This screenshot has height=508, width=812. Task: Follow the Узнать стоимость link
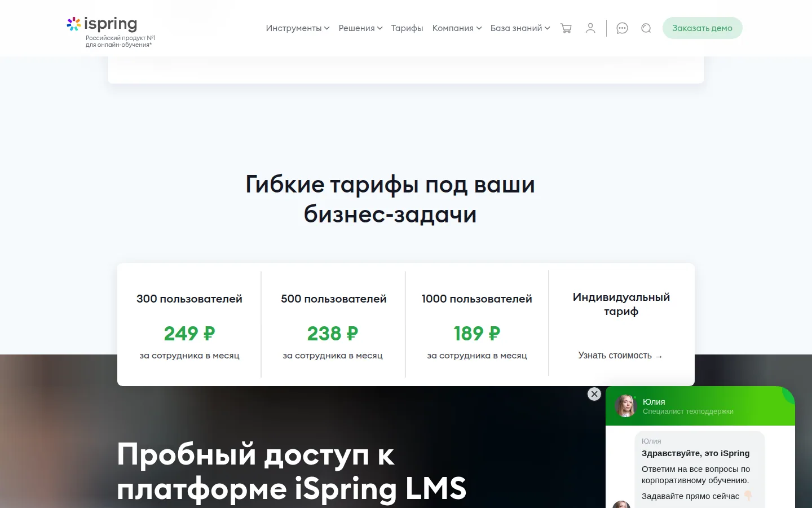[620, 356]
